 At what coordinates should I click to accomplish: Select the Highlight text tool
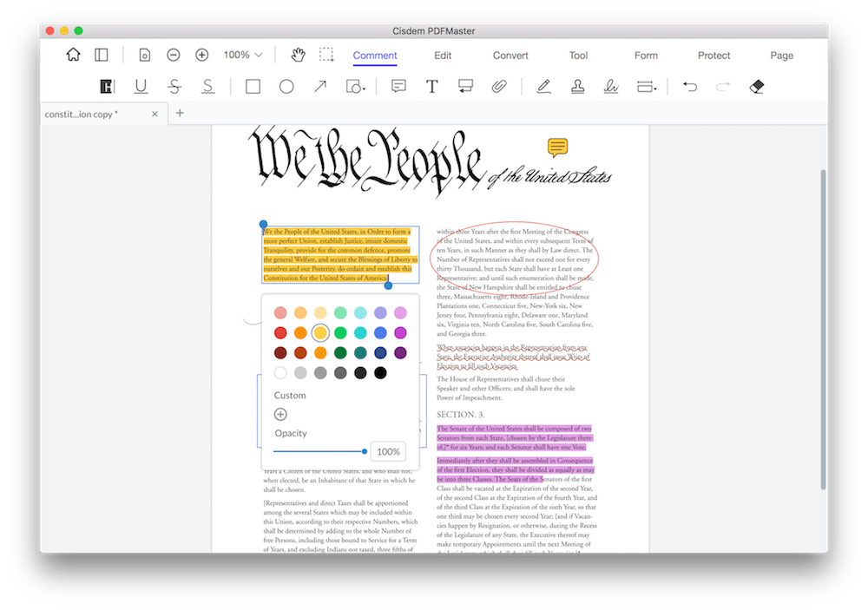click(x=106, y=87)
